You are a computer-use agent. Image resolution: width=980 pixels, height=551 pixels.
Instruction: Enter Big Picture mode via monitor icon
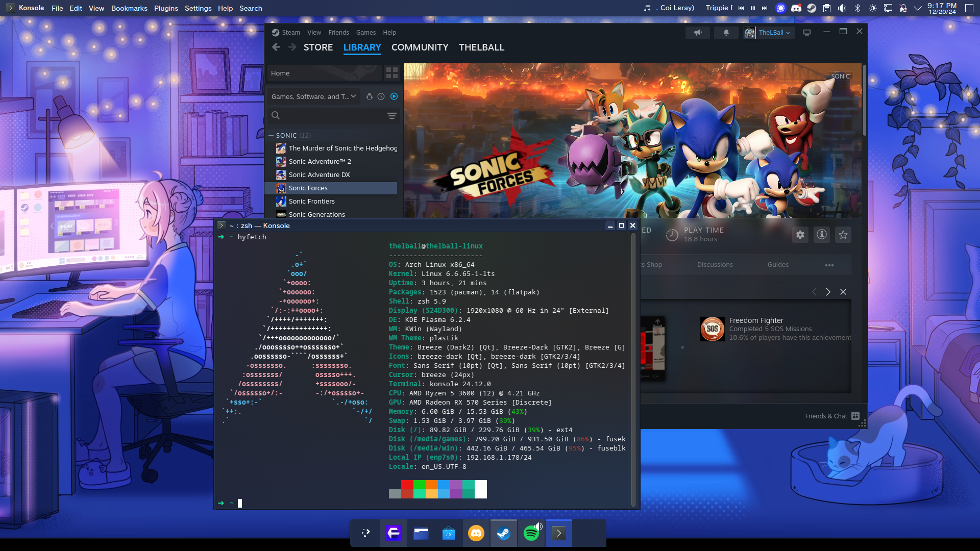(807, 32)
